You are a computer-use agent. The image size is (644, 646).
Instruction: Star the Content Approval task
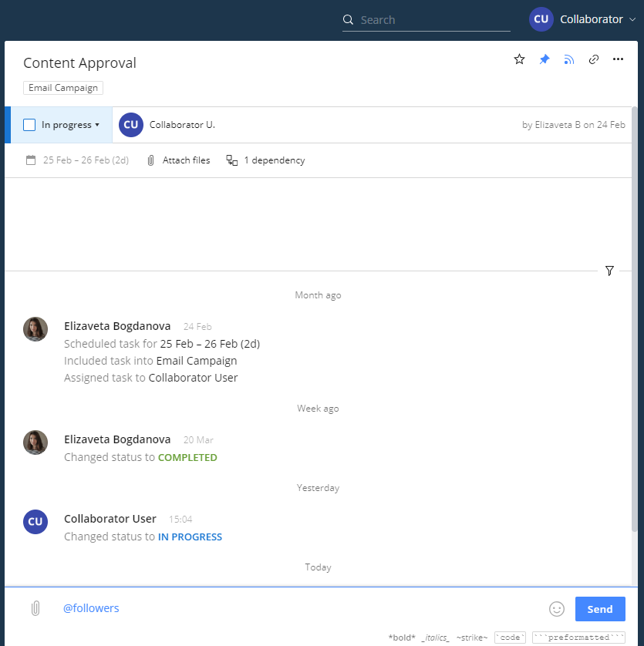click(519, 59)
